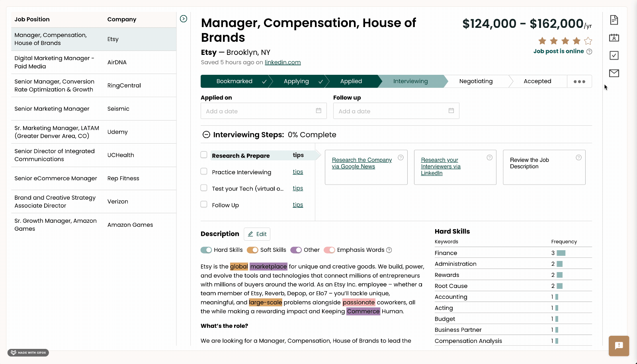Open tips for Follow Up

298,205
